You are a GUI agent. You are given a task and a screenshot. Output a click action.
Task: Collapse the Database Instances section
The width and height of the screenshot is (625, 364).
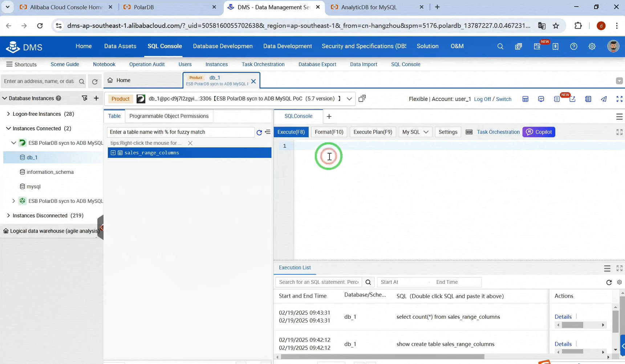click(5, 98)
